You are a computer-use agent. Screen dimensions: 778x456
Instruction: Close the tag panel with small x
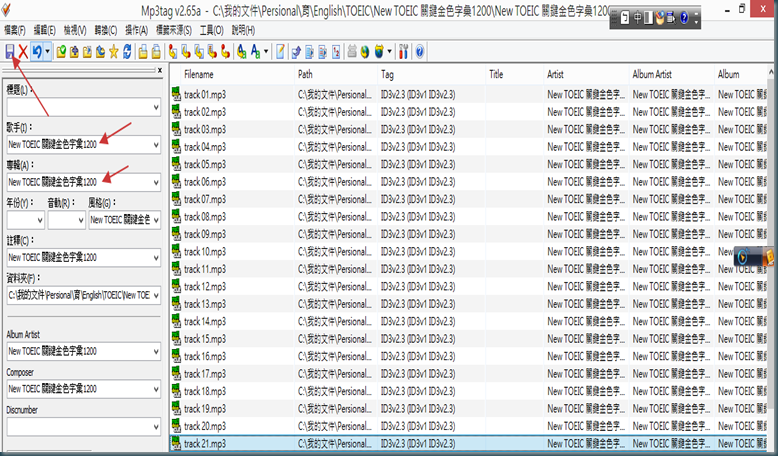pyautogui.click(x=160, y=70)
